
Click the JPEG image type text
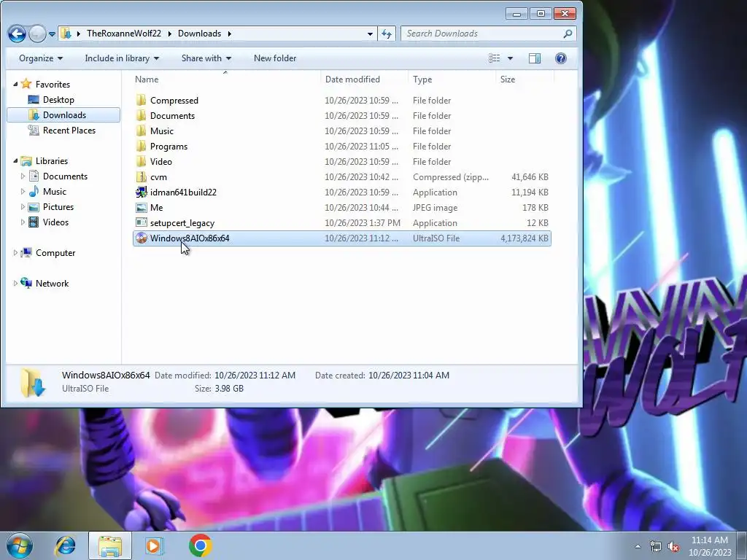coord(435,208)
